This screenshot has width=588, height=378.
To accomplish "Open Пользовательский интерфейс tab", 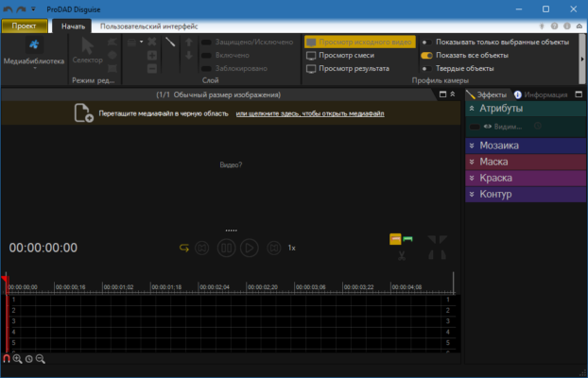I will click(148, 26).
